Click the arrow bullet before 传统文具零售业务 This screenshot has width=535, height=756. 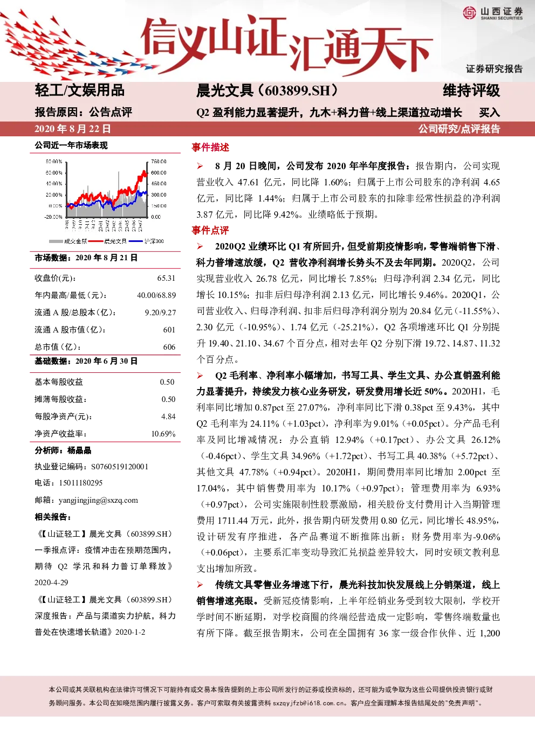coord(200,585)
